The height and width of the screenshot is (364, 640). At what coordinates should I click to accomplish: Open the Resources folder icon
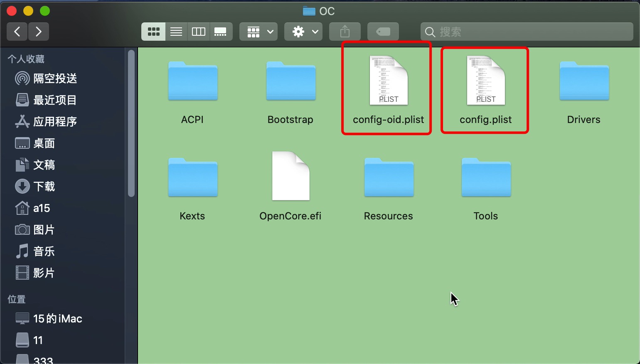point(389,177)
